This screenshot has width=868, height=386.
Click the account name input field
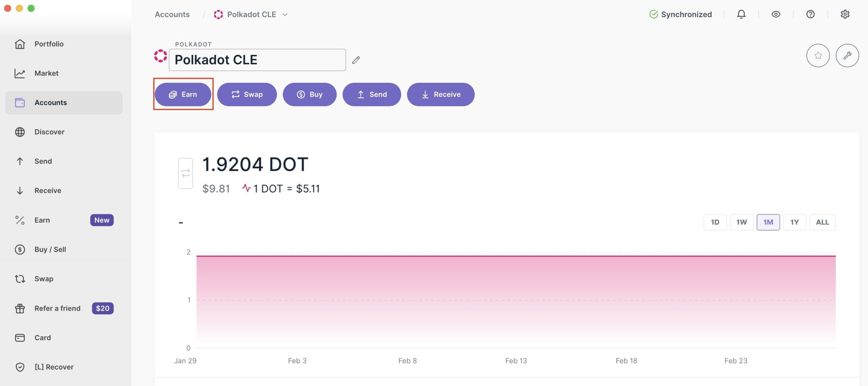point(257,60)
